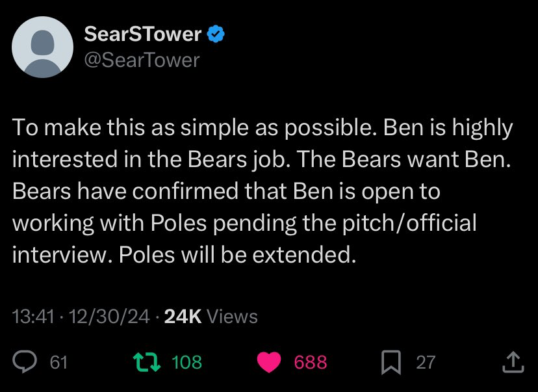Open the SearSTower profile avatar

[43, 47]
